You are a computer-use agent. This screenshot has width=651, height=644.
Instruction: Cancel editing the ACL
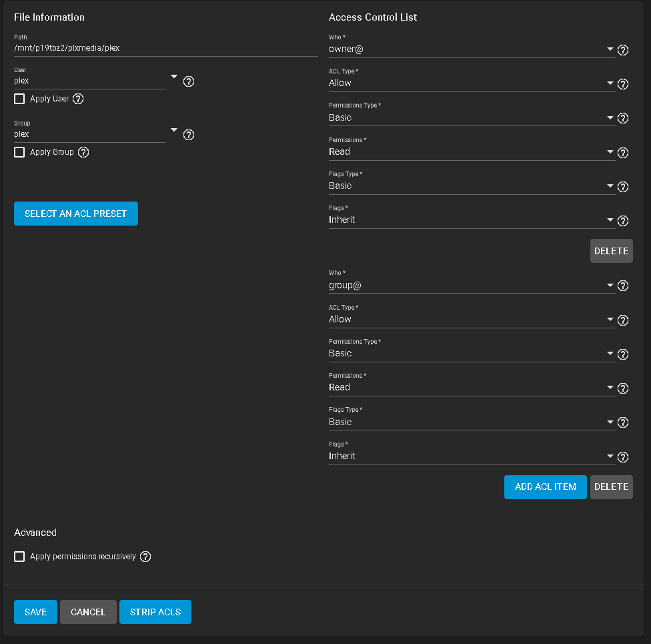coord(88,612)
